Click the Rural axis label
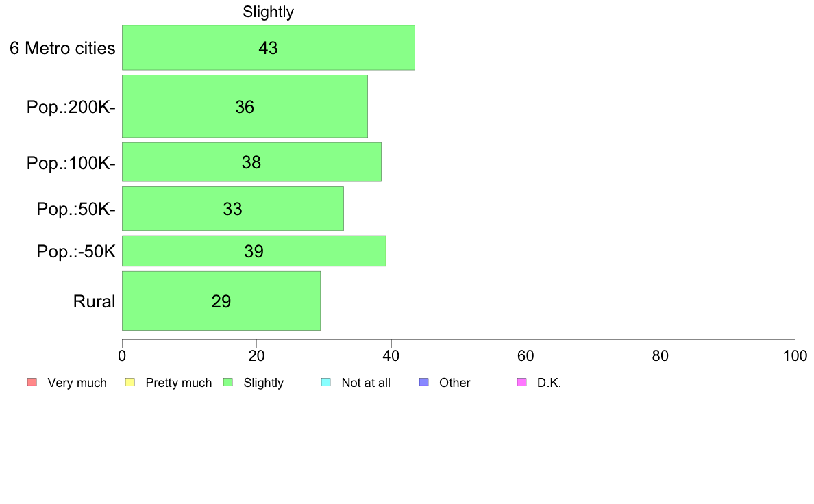 pyautogui.click(x=94, y=301)
